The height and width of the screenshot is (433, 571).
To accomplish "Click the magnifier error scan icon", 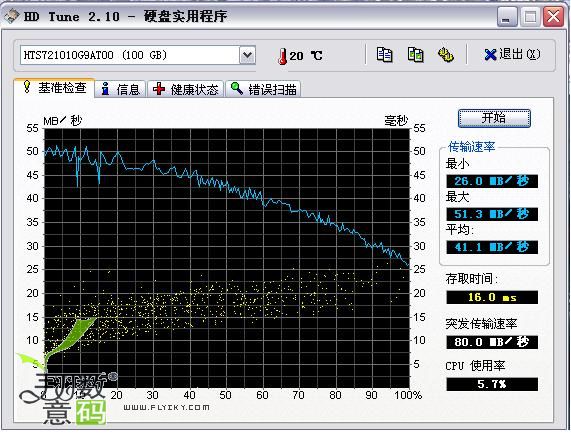I will click(x=237, y=88).
